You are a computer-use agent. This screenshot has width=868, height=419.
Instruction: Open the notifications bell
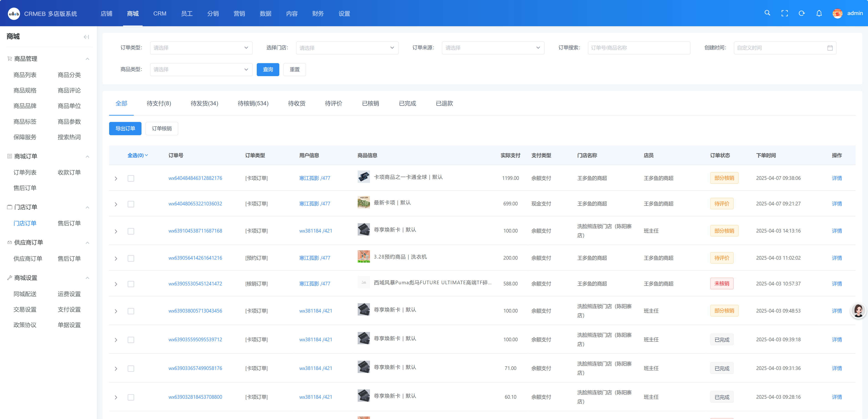click(819, 13)
